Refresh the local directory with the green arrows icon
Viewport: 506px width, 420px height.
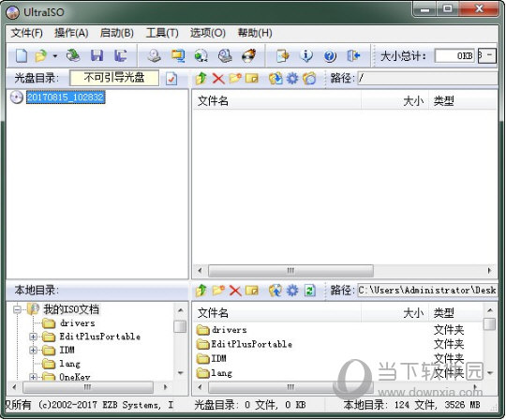(x=309, y=291)
